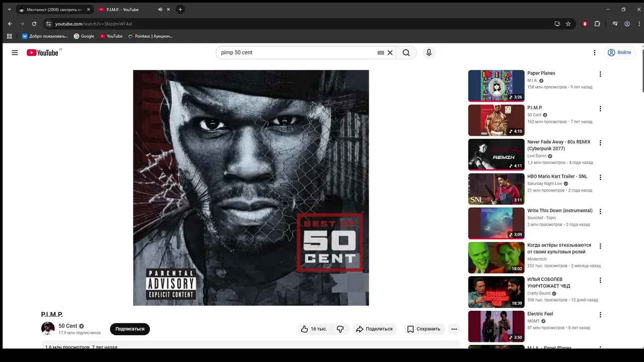Open a new browser tab

(x=180, y=10)
